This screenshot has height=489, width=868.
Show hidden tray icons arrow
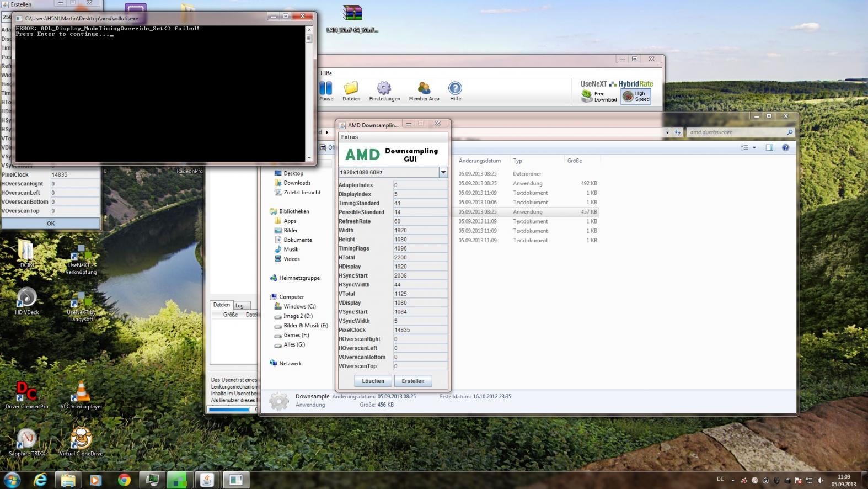tap(733, 480)
